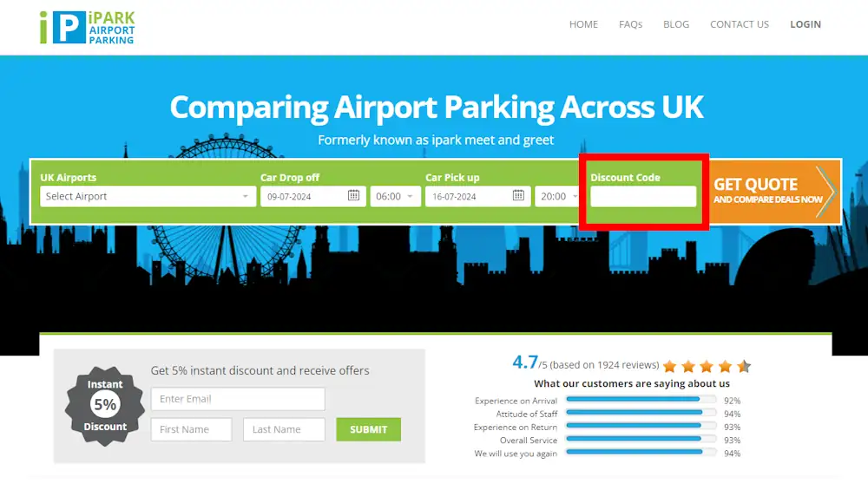The image size is (868, 503).
Task: Click the GET QUOTE button
Action: pyautogui.click(x=774, y=192)
